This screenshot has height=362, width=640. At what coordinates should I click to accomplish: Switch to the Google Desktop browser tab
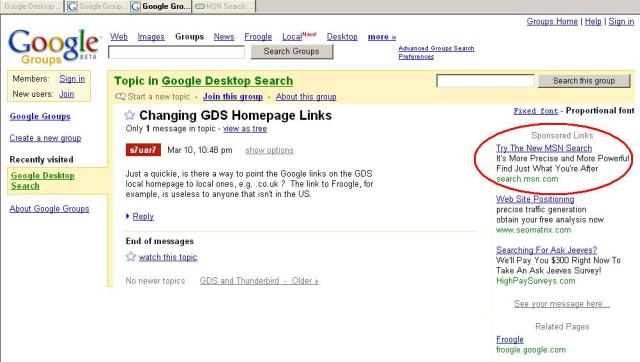point(32,6)
